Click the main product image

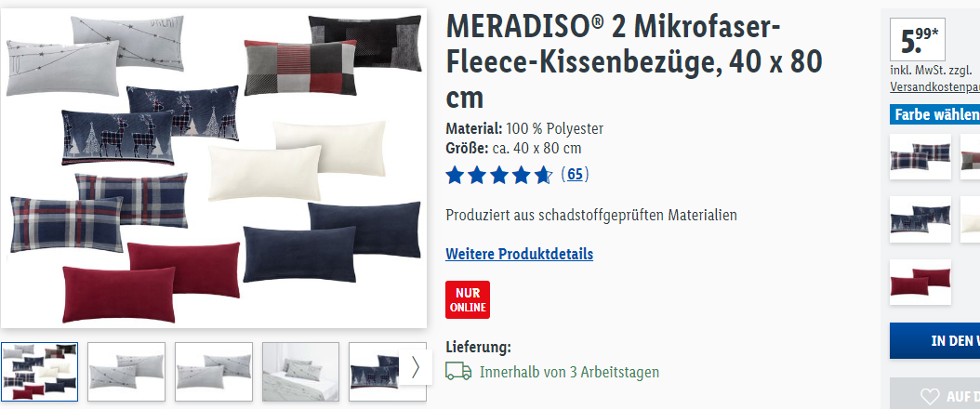[214, 167]
